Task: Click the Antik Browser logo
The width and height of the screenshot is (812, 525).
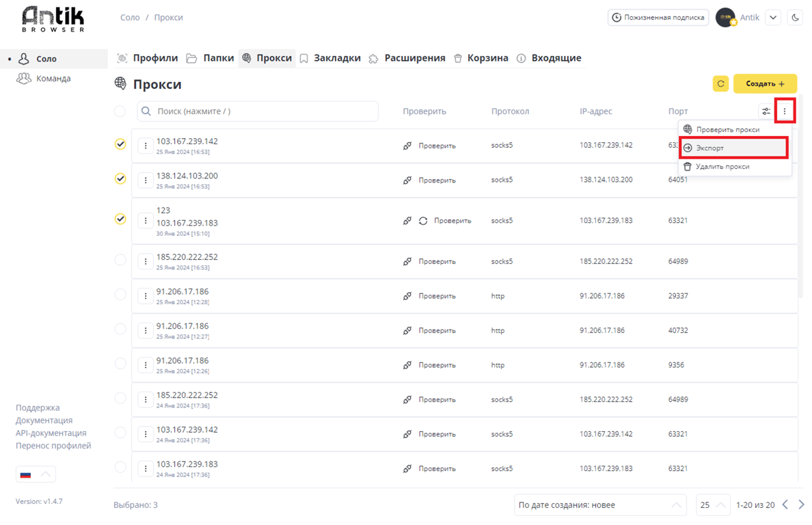Action: pyautogui.click(x=53, y=20)
